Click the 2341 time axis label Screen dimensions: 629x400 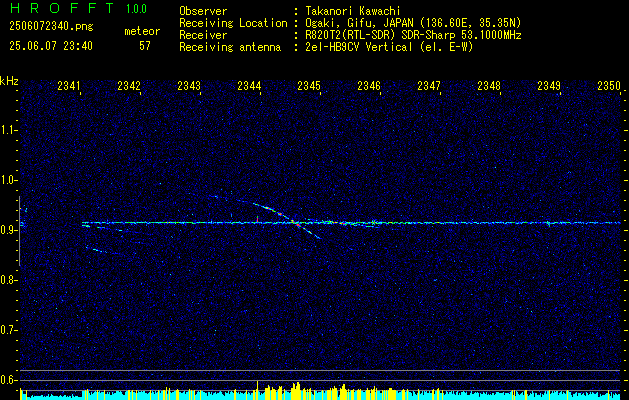point(69,85)
